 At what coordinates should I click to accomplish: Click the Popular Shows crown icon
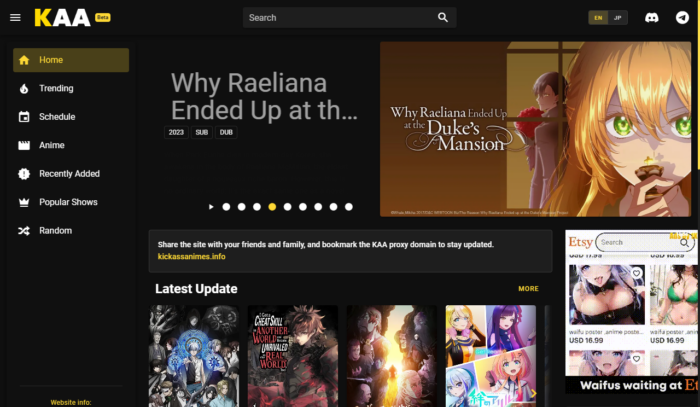point(24,202)
